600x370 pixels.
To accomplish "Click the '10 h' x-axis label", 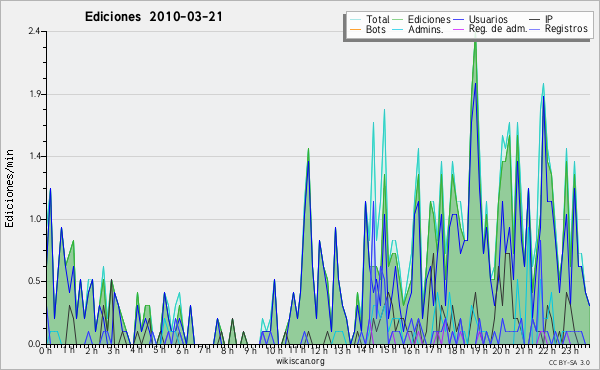I will (x=274, y=351).
